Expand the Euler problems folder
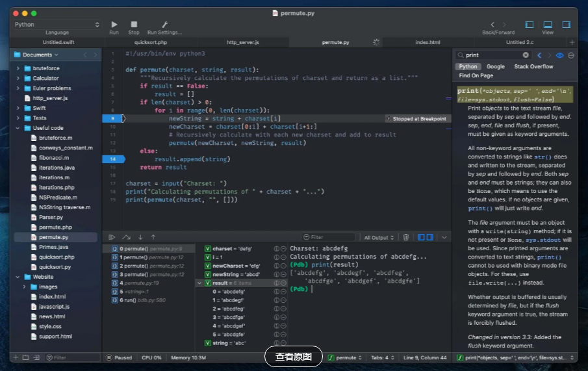 [x=18, y=88]
